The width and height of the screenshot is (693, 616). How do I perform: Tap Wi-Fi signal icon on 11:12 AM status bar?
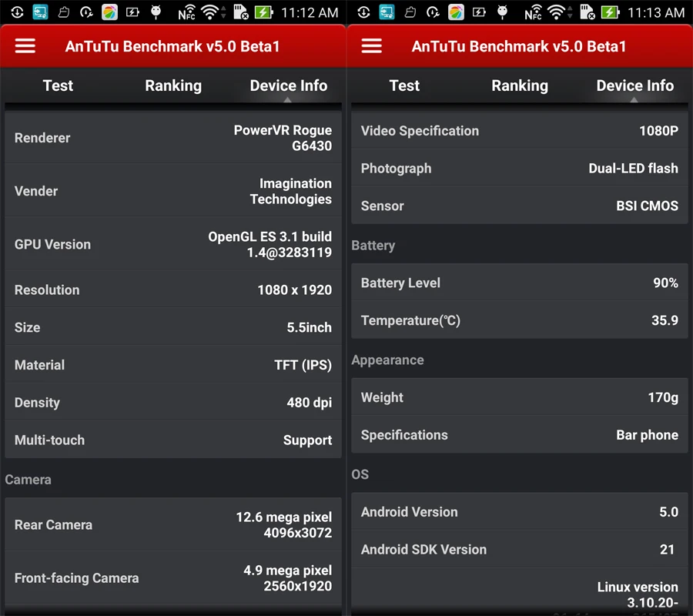coord(211,12)
